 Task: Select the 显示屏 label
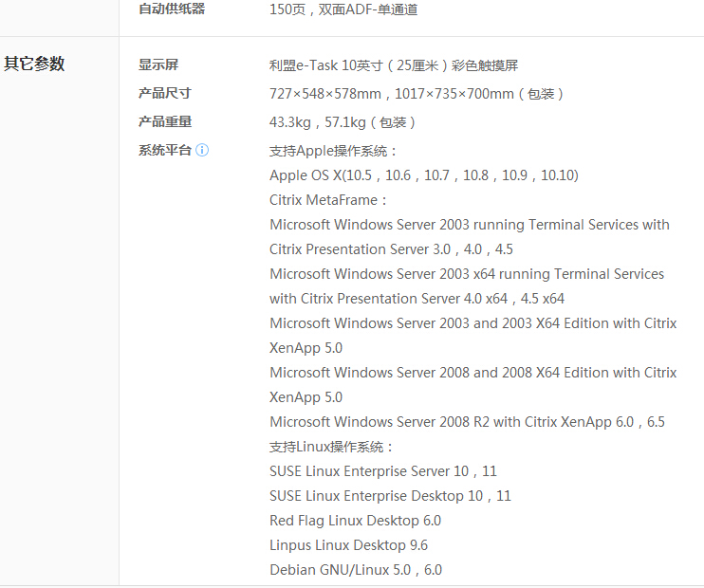tap(158, 64)
